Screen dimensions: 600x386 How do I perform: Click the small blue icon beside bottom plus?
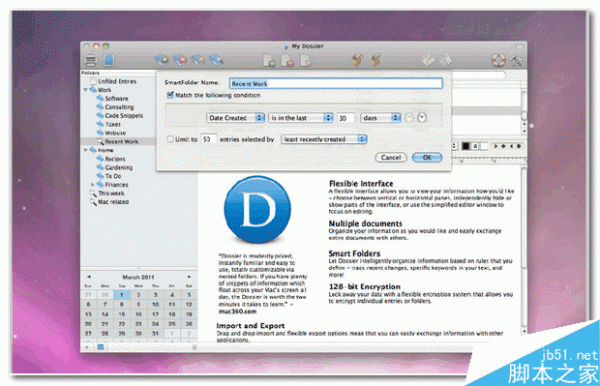(x=100, y=347)
